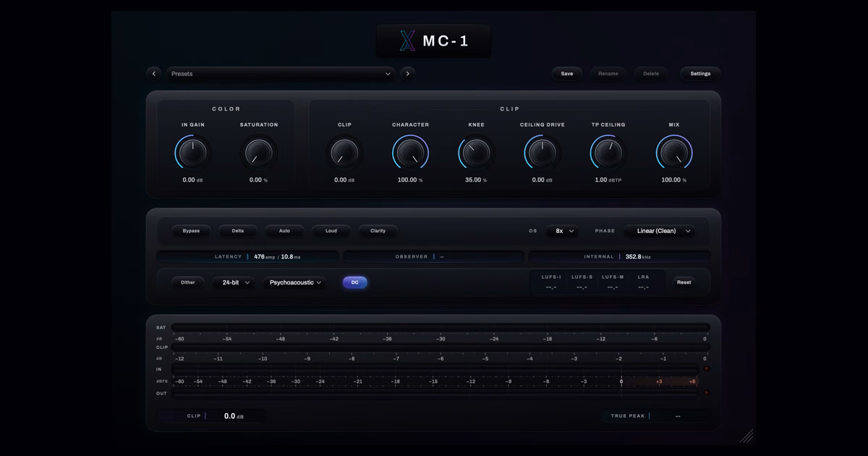Click the Internal 352.8 kHz readout
The width and height of the screenshot is (868, 456).
619,256
